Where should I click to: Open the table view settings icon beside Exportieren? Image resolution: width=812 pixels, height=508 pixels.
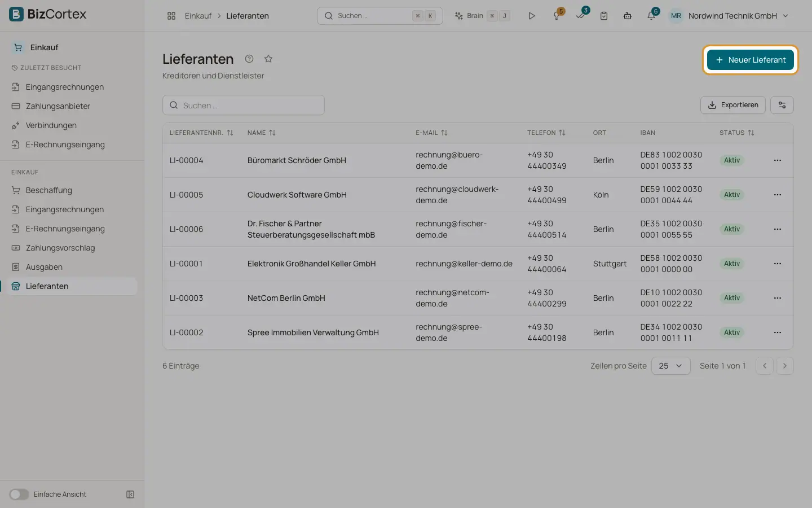(782, 105)
